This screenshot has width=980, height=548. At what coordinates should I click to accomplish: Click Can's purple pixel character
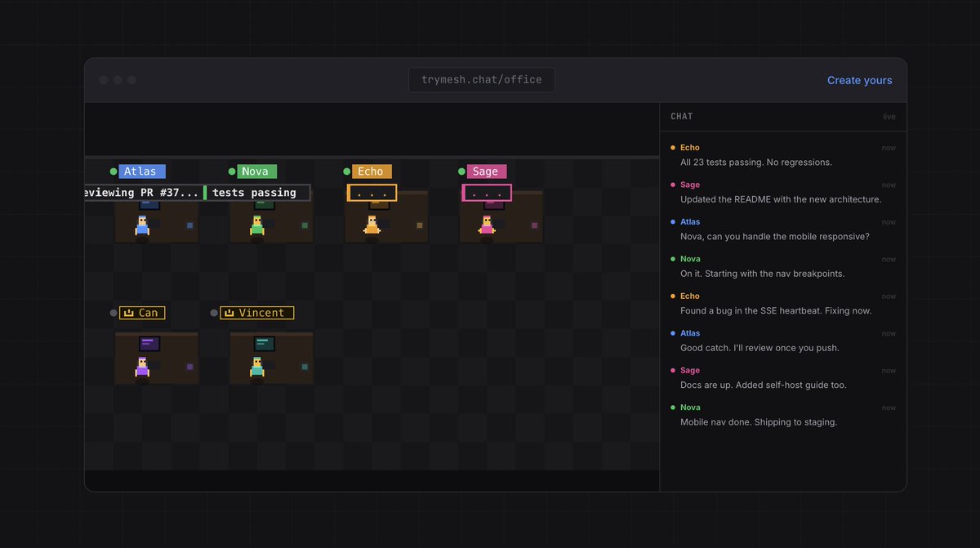[x=142, y=368]
